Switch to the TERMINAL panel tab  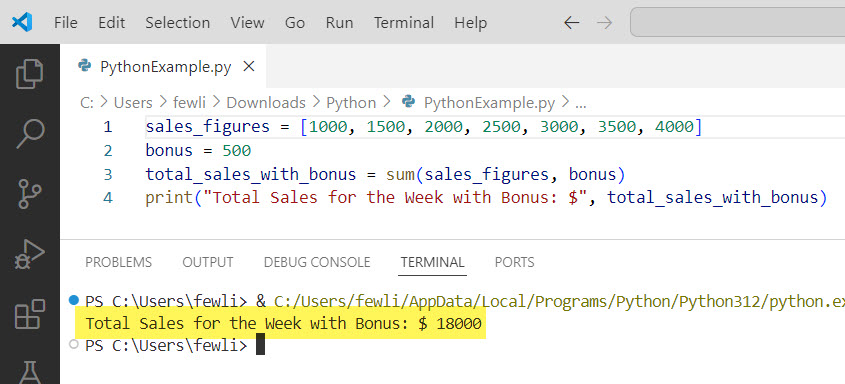[432, 262]
